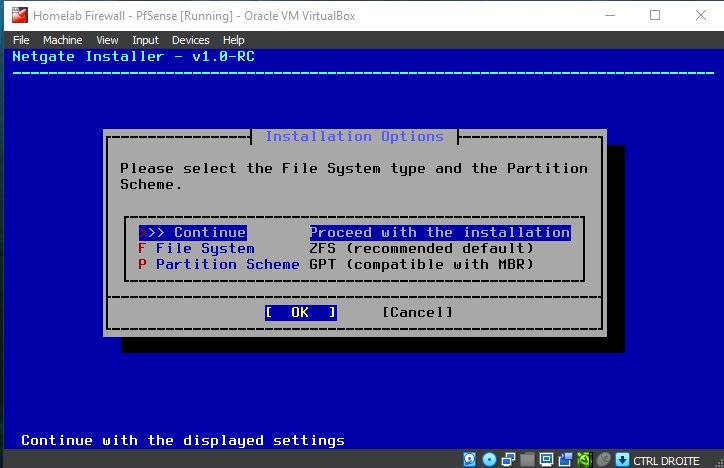Screen dimensions: 724x468
Task: Click the 'ZFS (recommended default)' value
Action: 421,248
